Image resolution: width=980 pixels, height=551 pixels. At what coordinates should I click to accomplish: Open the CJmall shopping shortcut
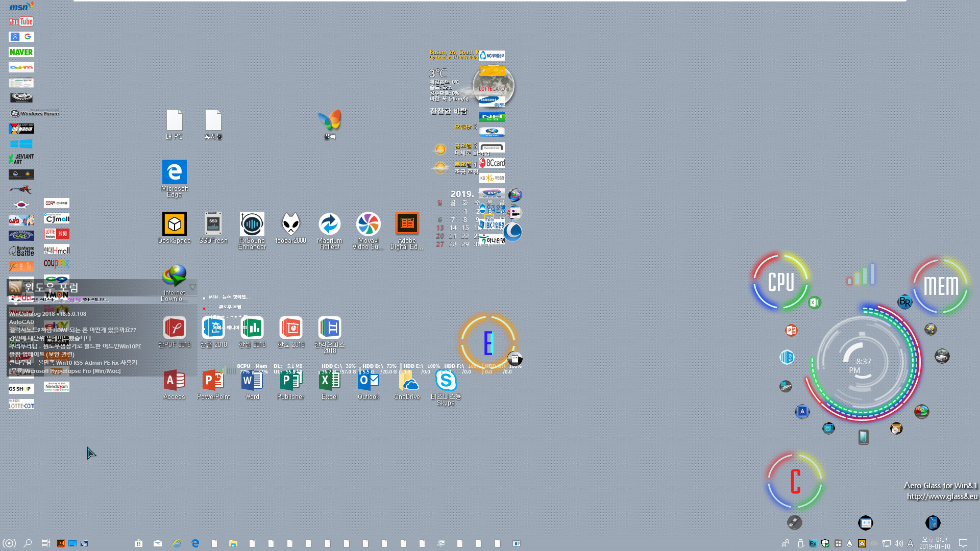point(57,219)
